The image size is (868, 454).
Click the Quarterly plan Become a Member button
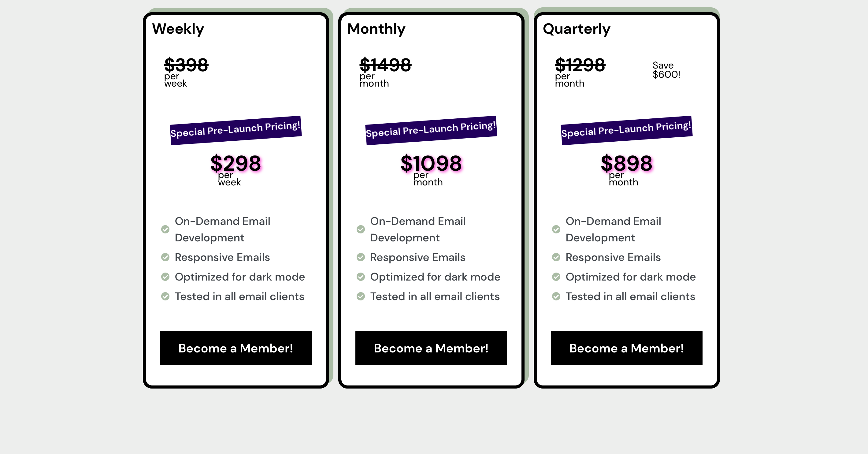626,348
